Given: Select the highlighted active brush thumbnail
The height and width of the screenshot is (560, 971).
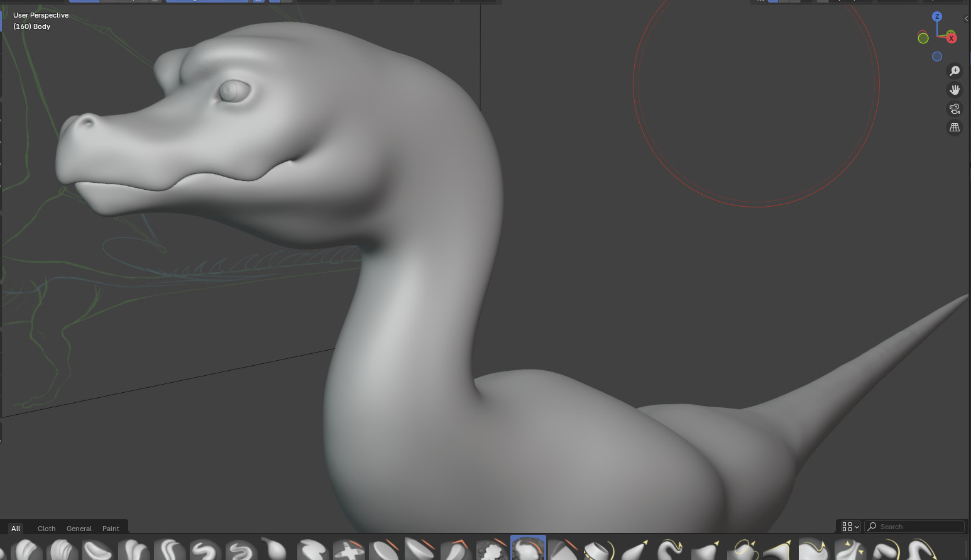Looking at the screenshot, I should click(528, 548).
